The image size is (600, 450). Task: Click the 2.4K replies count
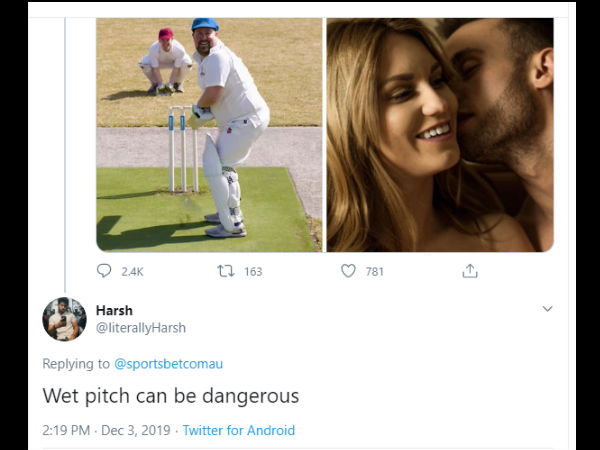point(132,271)
